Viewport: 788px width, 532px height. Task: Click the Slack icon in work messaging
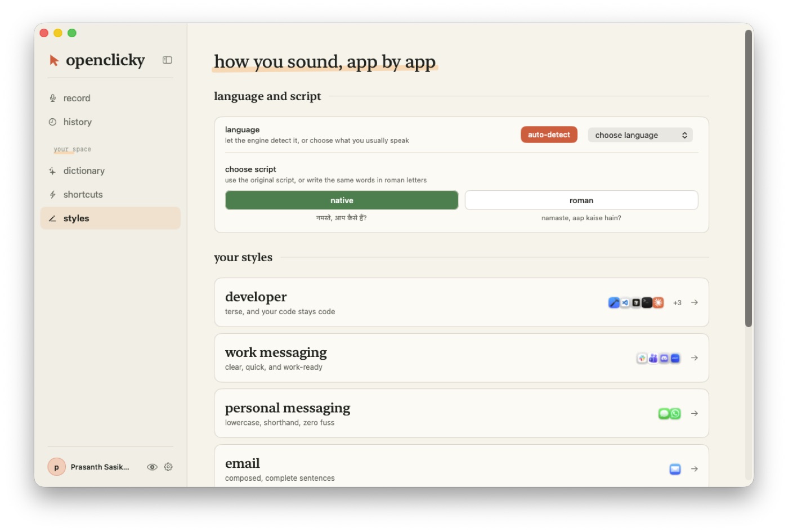pos(642,358)
